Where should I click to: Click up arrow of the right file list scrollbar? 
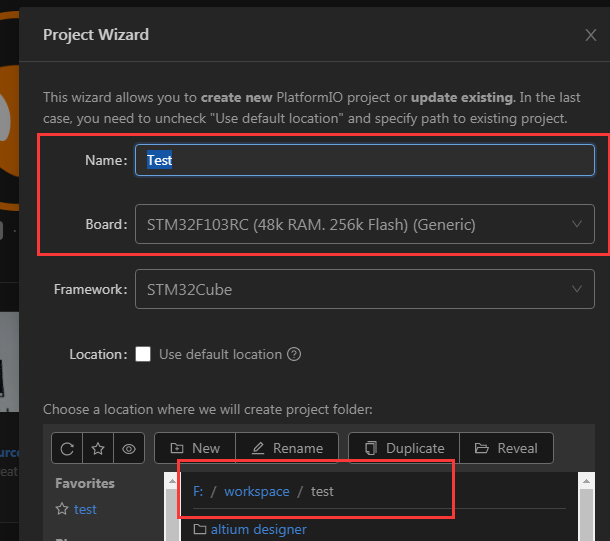pos(586,481)
